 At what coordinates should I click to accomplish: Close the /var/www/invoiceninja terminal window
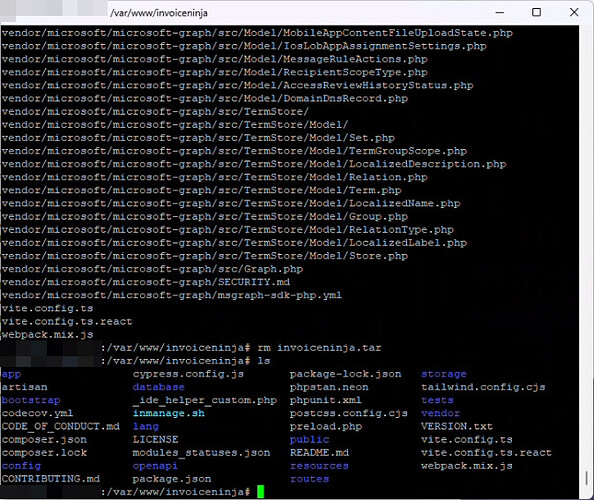(x=574, y=12)
